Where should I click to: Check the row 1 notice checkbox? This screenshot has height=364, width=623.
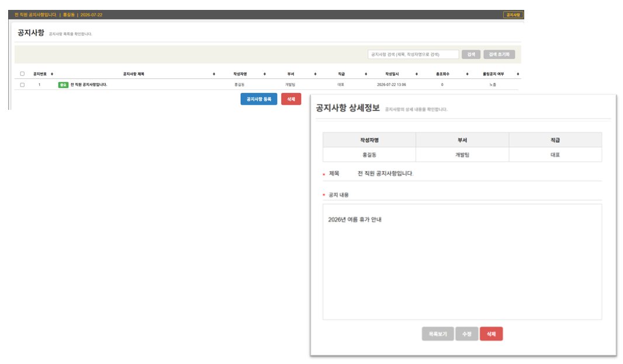point(22,85)
